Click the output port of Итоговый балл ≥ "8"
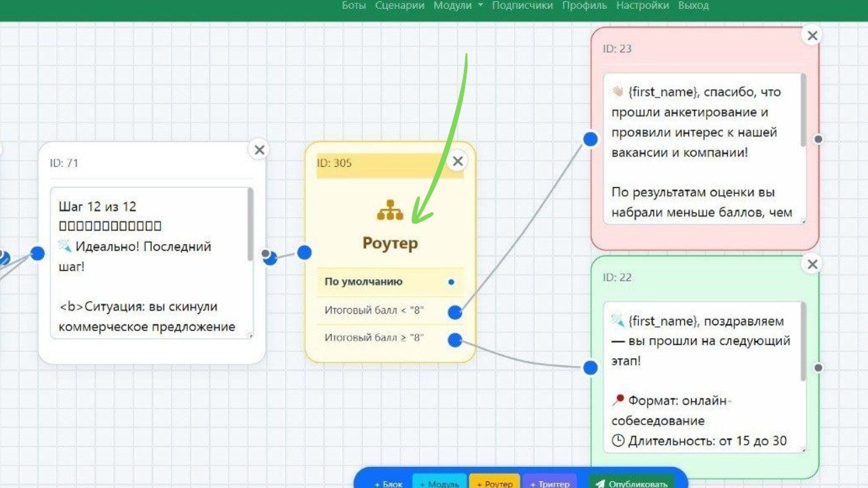The width and height of the screenshot is (868, 488). (x=455, y=340)
